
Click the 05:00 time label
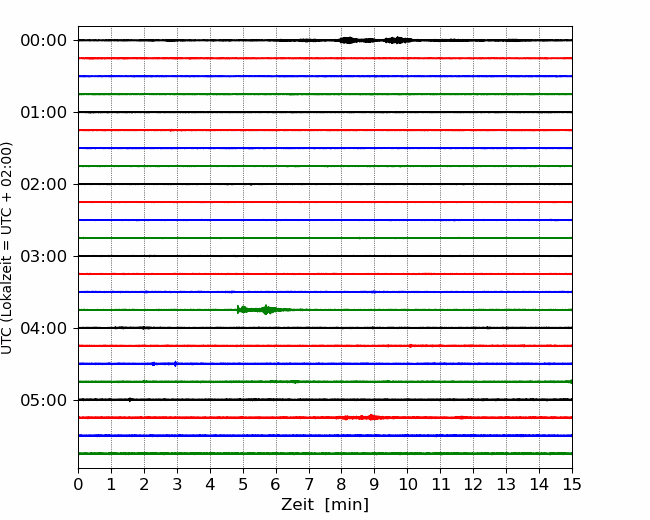[x=44, y=401]
